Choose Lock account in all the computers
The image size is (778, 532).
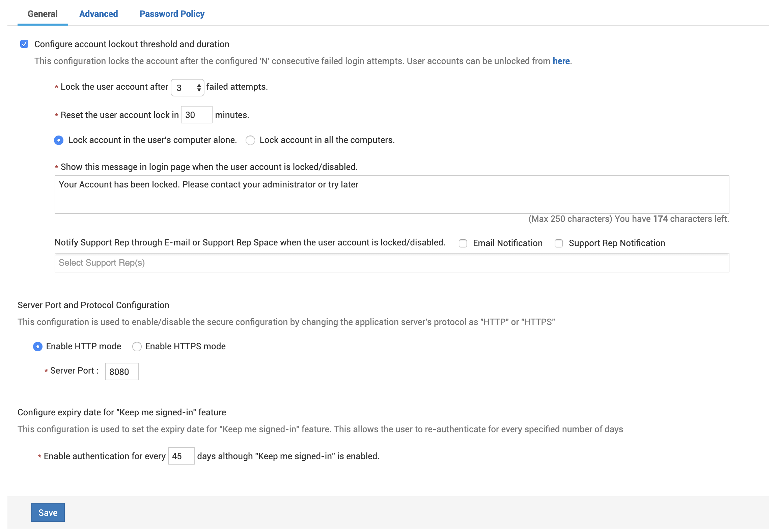click(x=250, y=140)
